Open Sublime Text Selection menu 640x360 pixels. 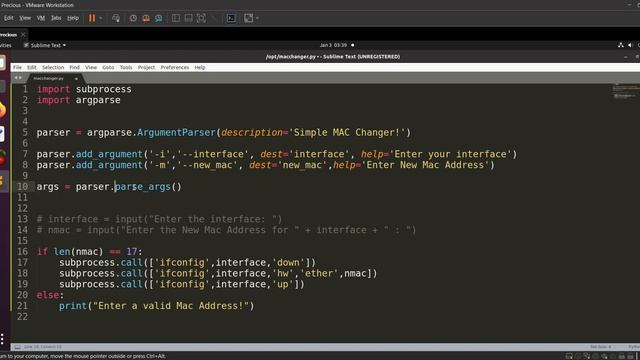pos(53,67)
